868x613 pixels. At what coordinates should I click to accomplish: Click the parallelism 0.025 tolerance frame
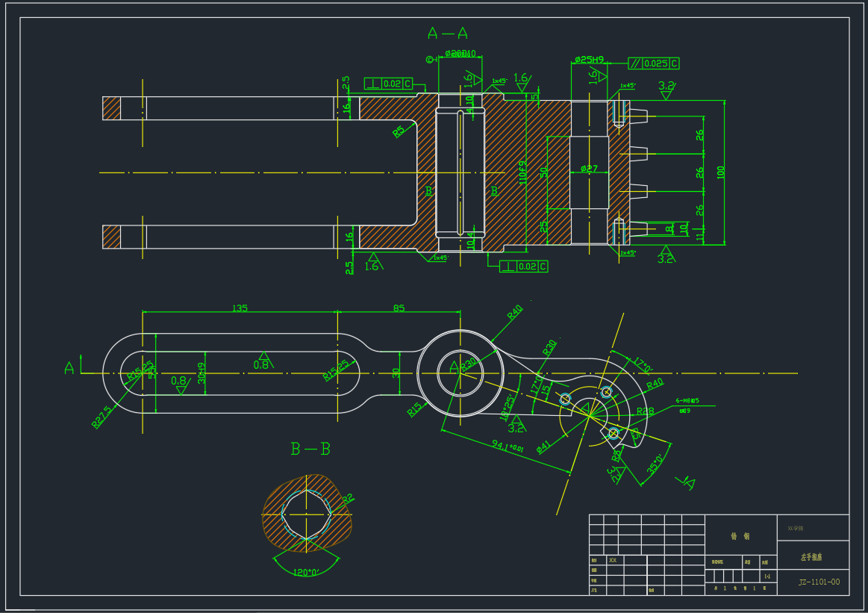tap(654, 63)
